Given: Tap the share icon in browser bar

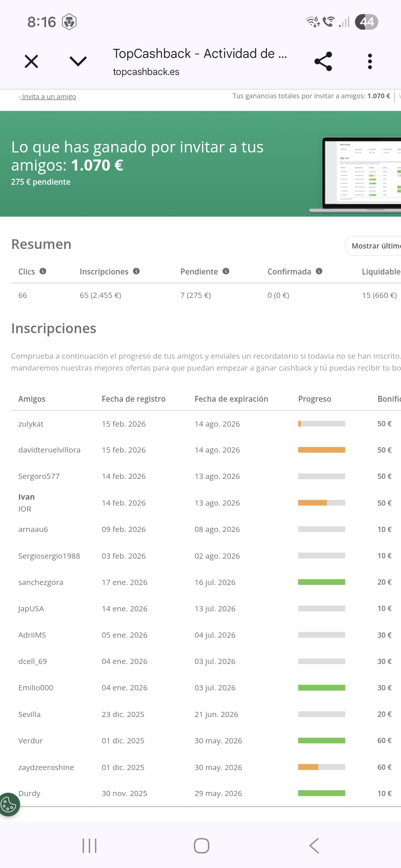Looking at the screenshot, I should (323, 61).
